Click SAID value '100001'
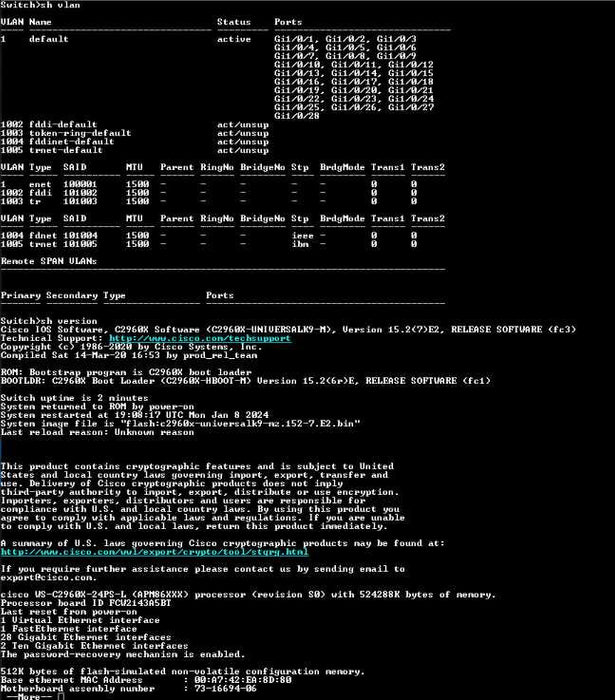This screenshot has height=700, width=615. pyautogui.click(x=80, y=184)
